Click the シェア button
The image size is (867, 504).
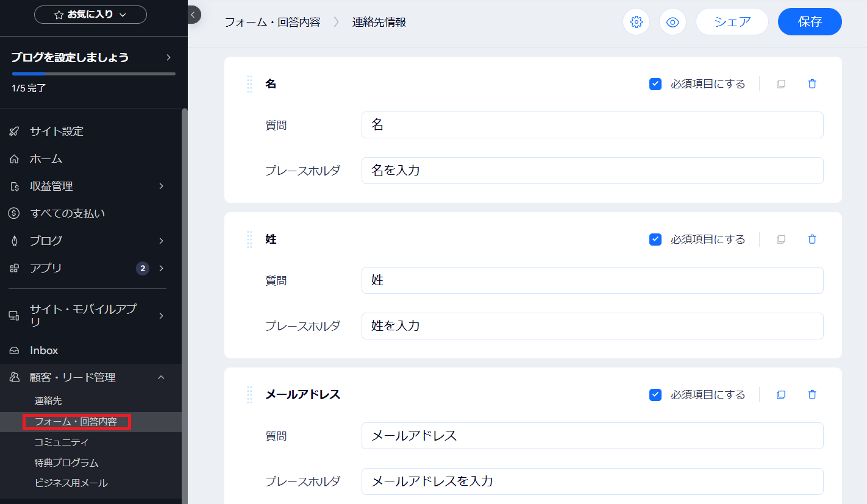tap(732, 22)
